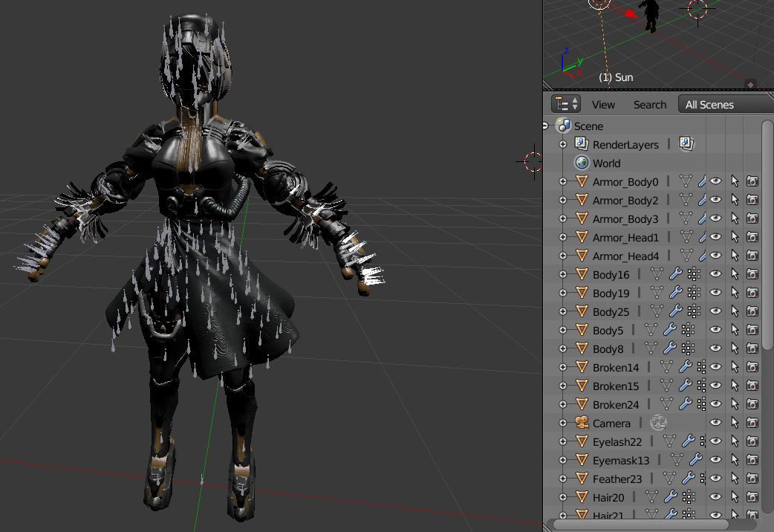The width and height of the screenshot is (774, 532).
Task: Click the camera object icon in outliner
Action: pos(582,422)
